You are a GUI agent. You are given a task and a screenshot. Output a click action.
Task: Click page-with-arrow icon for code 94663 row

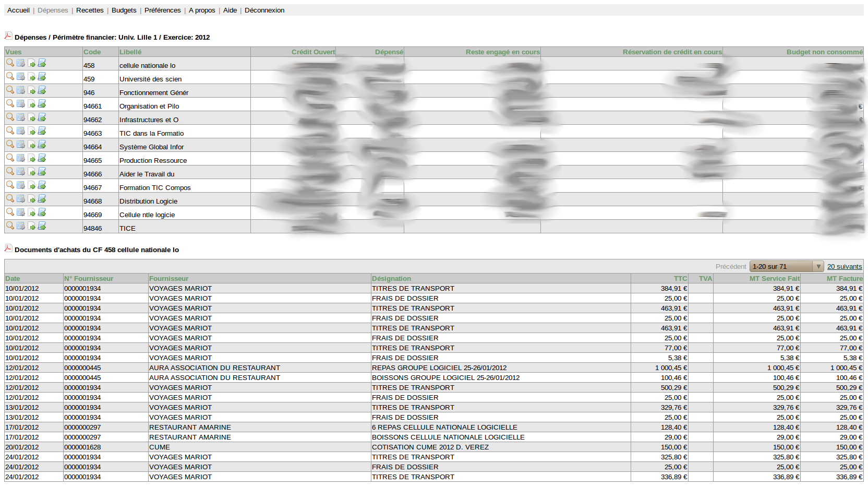point(32,131)
